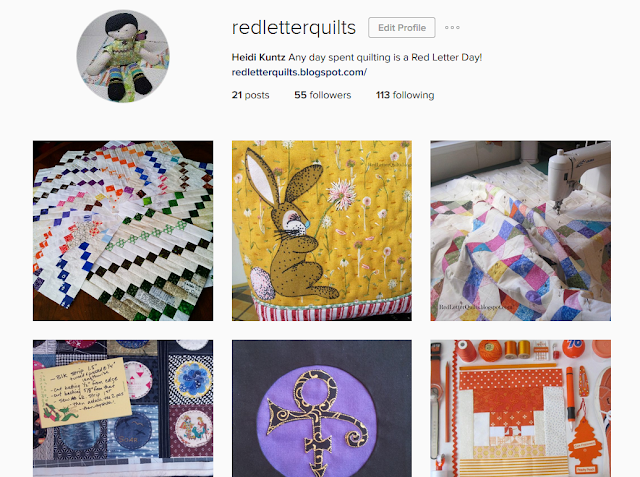Screen dimensions: 640x477
Task: Open the photo with handwritten note card
Action: tap(123, 408)
